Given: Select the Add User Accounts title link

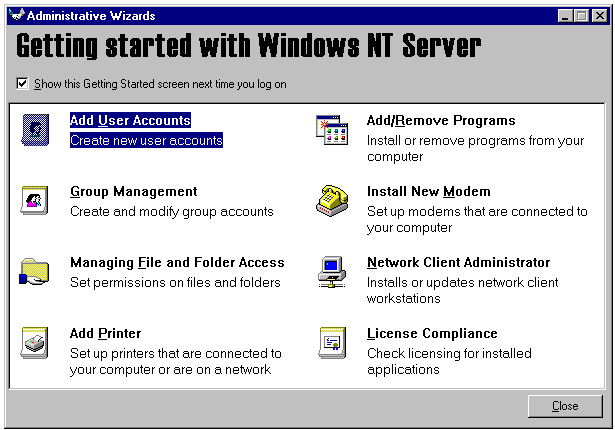Looking at the screenshot, I should 130,121.
